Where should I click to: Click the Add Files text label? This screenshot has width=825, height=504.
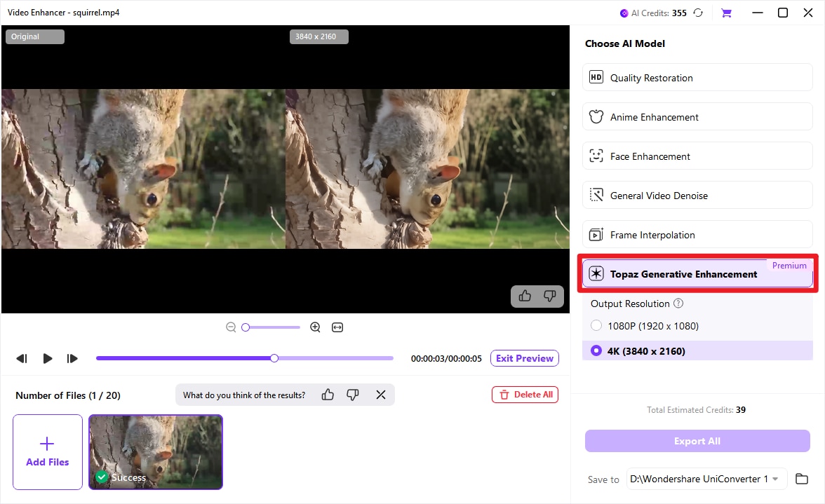(x=48, y=462)
